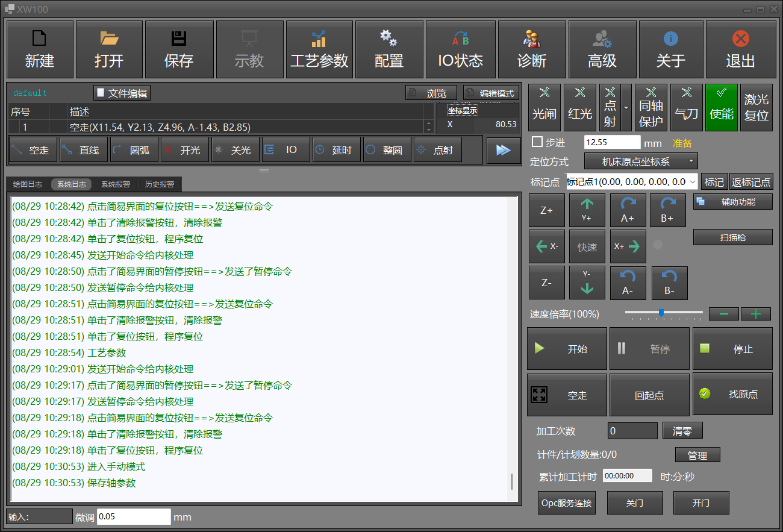Expand the 定位方式 coordinate system dropdown
The image size is (783, 532).
click(641, 161)
